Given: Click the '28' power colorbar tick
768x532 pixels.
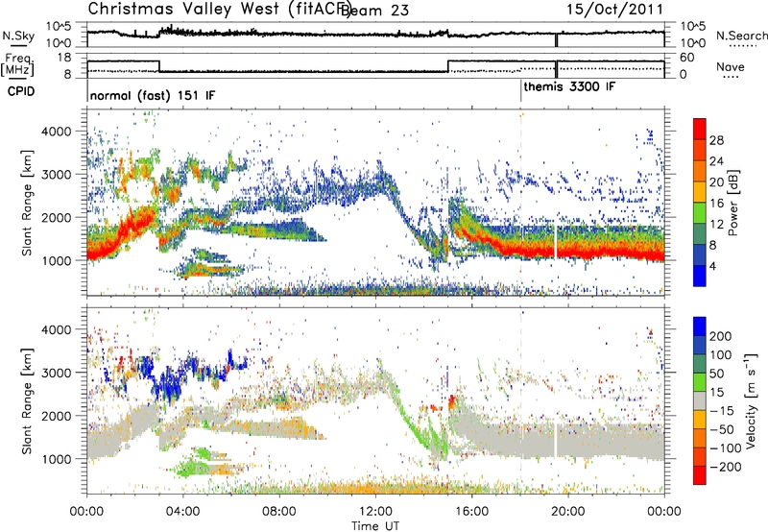Looking at the screenshot, I should [x=716, y=140].
